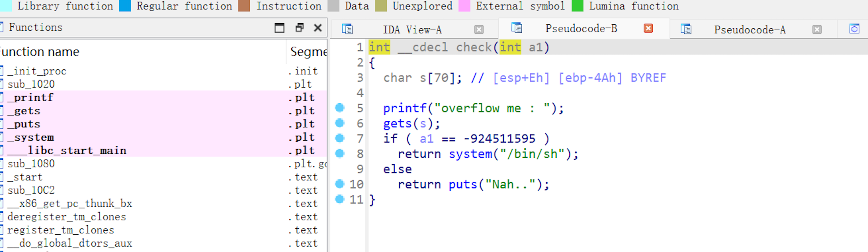868x252 pixels.
Task: Close the IDA View-A tab
Action: tap(479, 30)
